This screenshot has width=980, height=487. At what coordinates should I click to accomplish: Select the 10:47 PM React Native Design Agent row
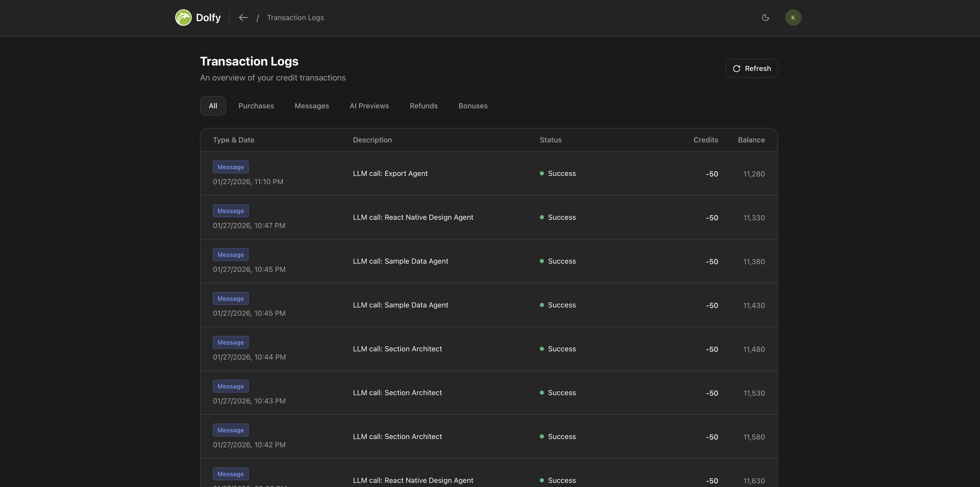(413, 217)
